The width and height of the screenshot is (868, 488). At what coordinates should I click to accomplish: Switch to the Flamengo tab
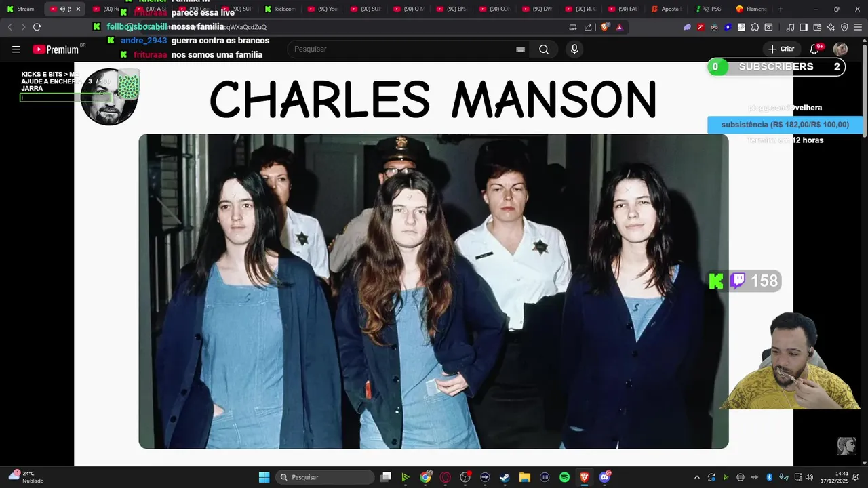(751, 9)
